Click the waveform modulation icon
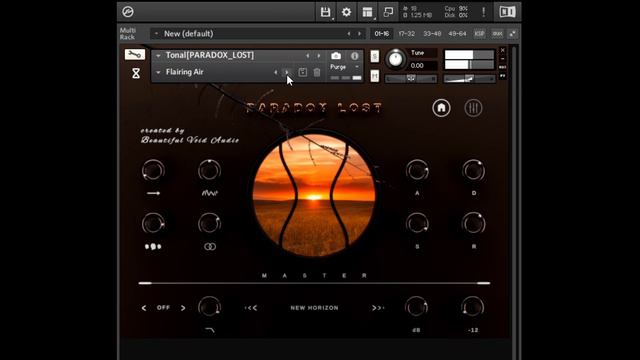The image size is (640, 360). 209,193
